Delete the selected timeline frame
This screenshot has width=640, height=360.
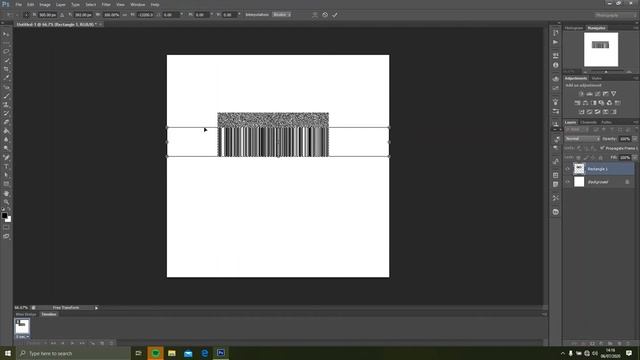point(111,343)
